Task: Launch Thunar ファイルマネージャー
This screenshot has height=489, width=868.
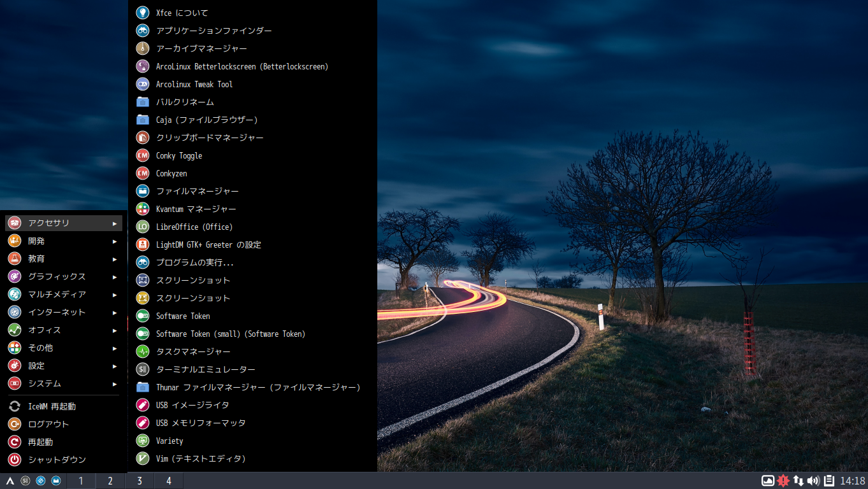Action: click(252, 387)
